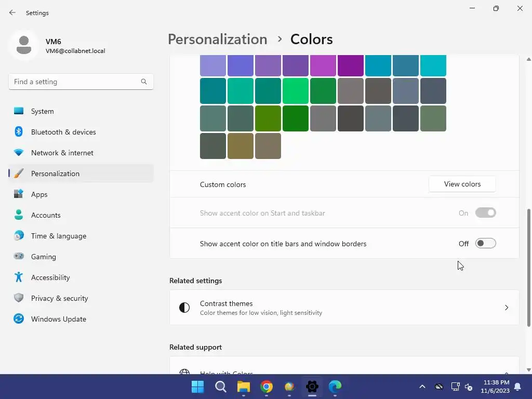Open Network & internet settings

(x=81, y=152)
